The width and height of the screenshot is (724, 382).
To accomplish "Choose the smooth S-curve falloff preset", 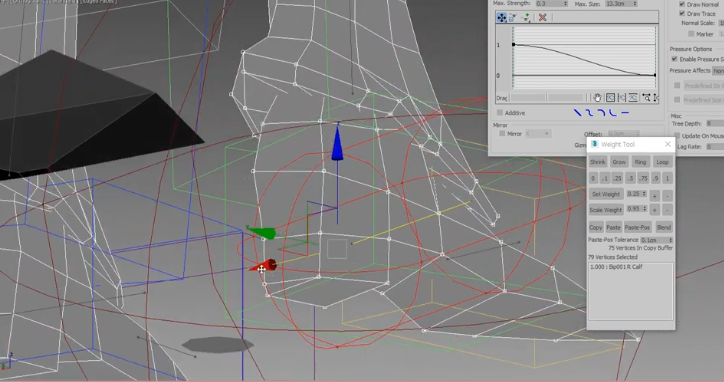I will [589, 113].
